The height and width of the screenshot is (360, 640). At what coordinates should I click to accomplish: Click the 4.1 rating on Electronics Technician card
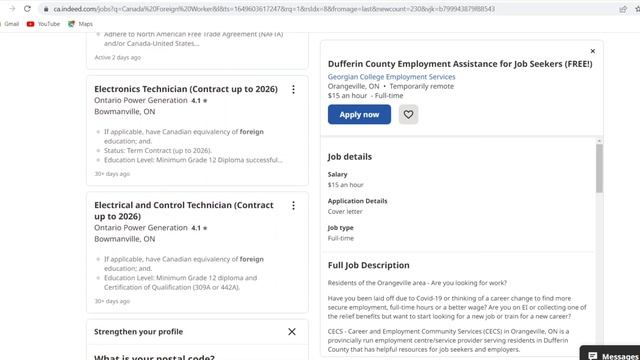199,100
